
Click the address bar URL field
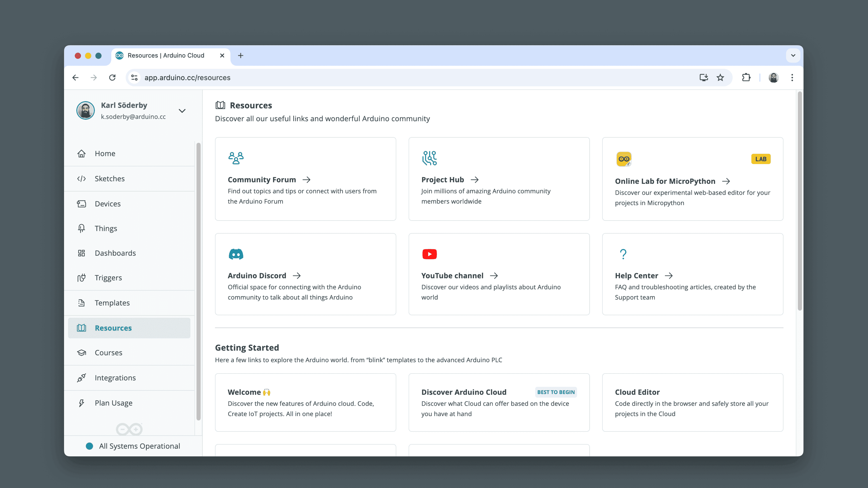pyautogui.click(x=404, y=77)
